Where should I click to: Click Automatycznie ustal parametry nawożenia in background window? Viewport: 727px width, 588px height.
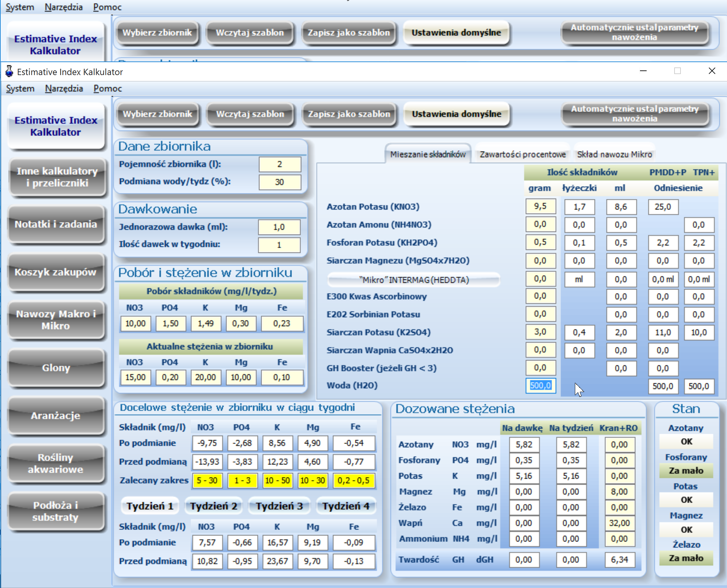point(635,33)
